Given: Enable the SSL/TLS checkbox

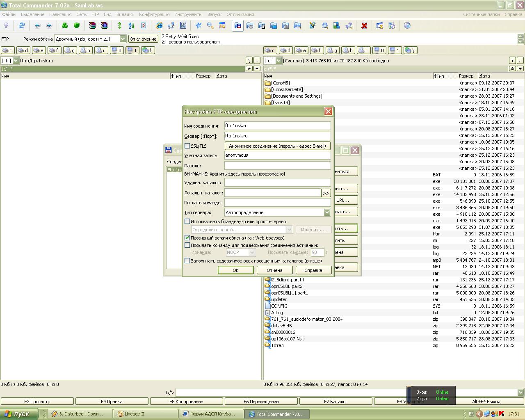Looking at the screenshot, I should pyautogui.click(x=187, y=146).
